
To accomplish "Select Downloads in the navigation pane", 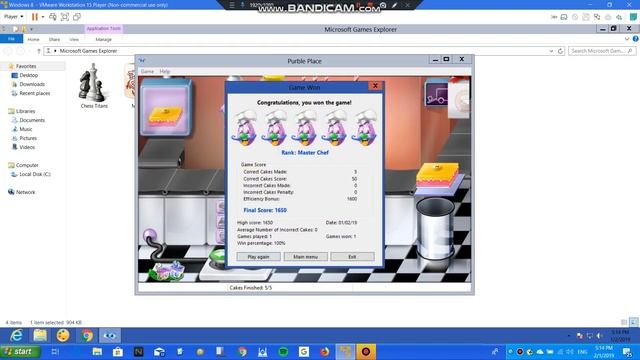I will tap(32, 84).
